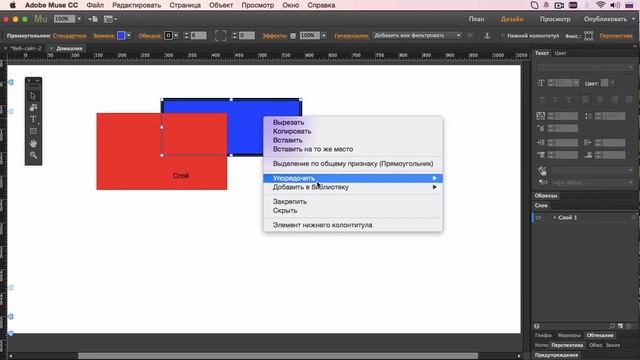Image resolution: width=640 pixels, height=360 pixels.
Task: Open the Опубликовать dropdown arrow
Action: [x=633, y=19]
